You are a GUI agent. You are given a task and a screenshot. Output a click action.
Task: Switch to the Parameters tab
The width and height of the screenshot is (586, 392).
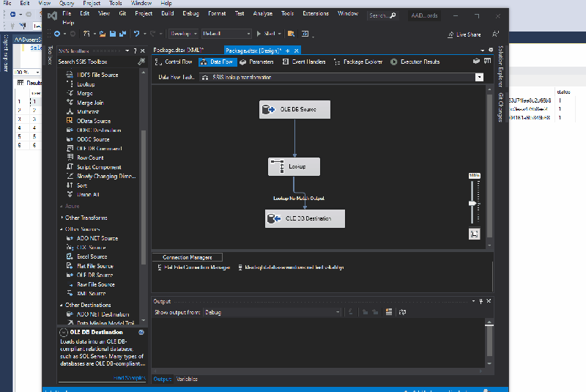[x=257, y=62]
